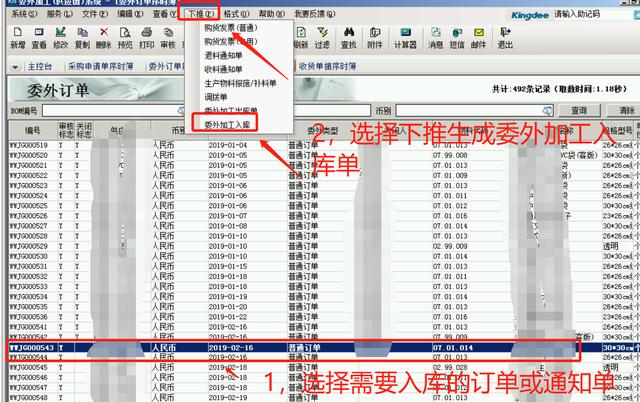The image size is (640, 402).
Task: Open the 编辑 menu
Action: click(x=130, y=14)
